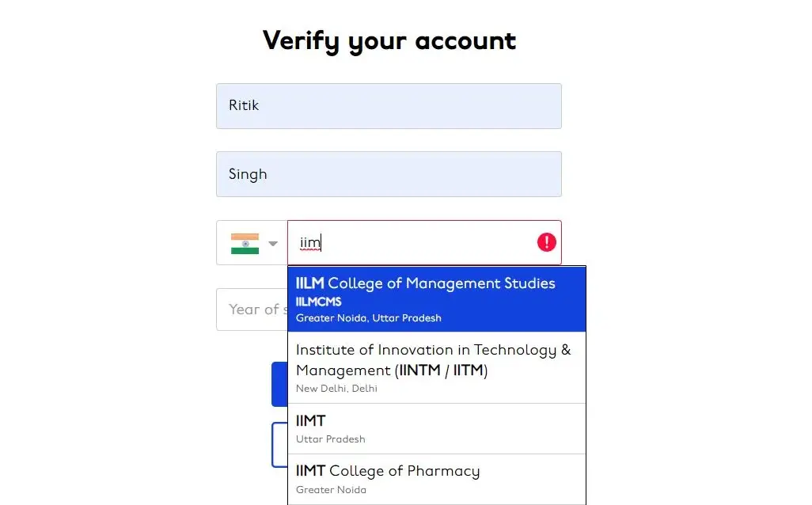Click the school search box with 'iim'
This screenshot has height=505, width=812.
[424, 242]
